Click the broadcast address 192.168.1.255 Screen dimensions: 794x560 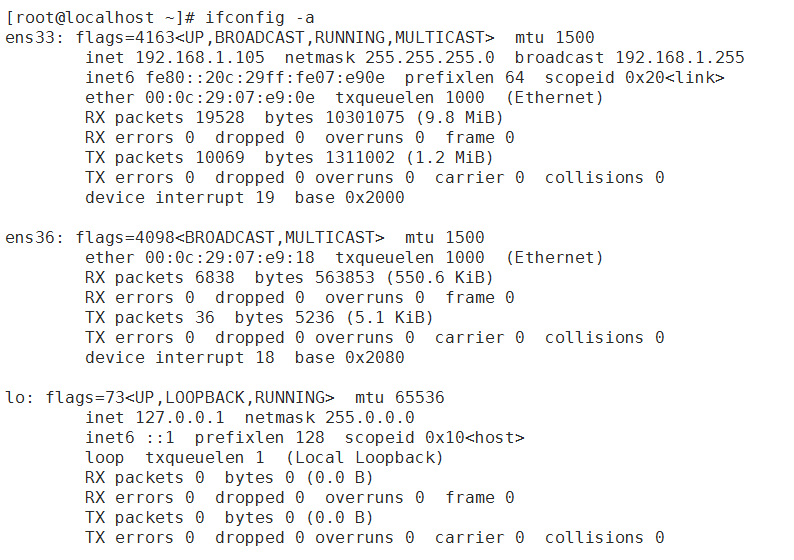(680, 57)
